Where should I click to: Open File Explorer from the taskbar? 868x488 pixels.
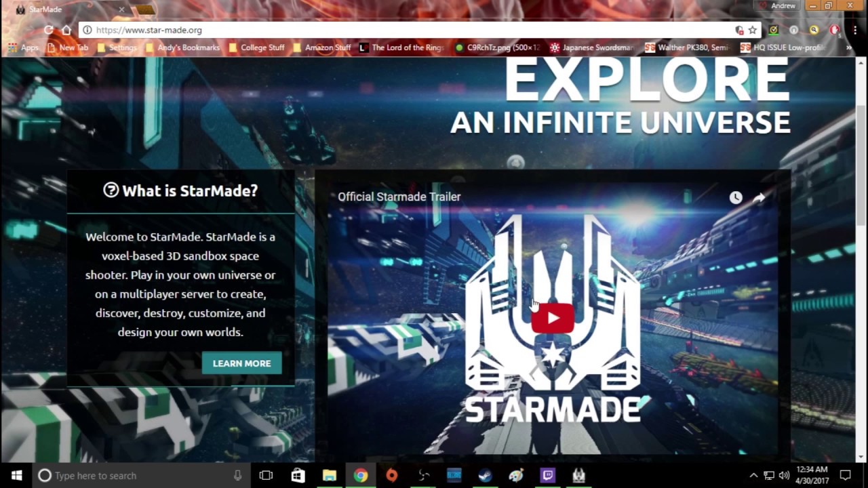[329, 475]
